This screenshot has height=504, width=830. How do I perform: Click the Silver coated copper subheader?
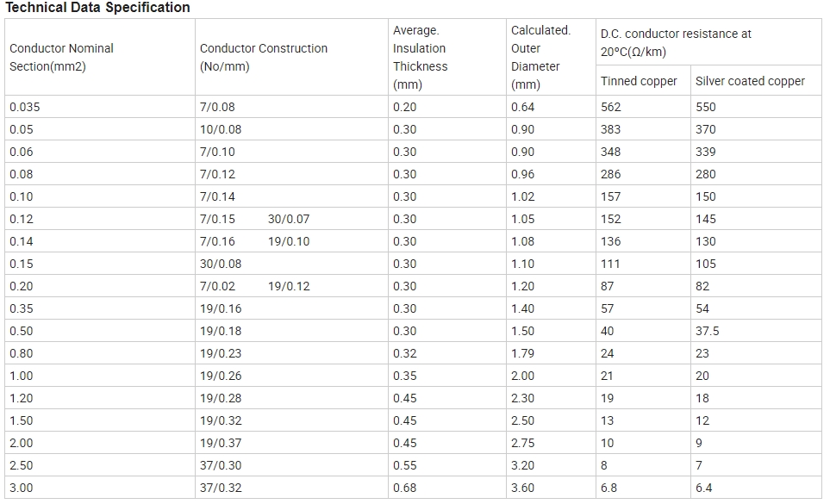tap(757, 81)
